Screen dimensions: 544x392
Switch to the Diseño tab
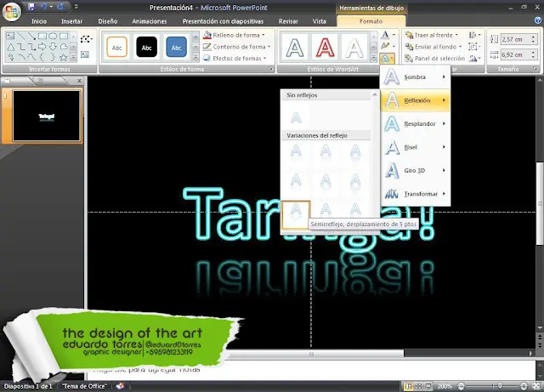[108, 21]
